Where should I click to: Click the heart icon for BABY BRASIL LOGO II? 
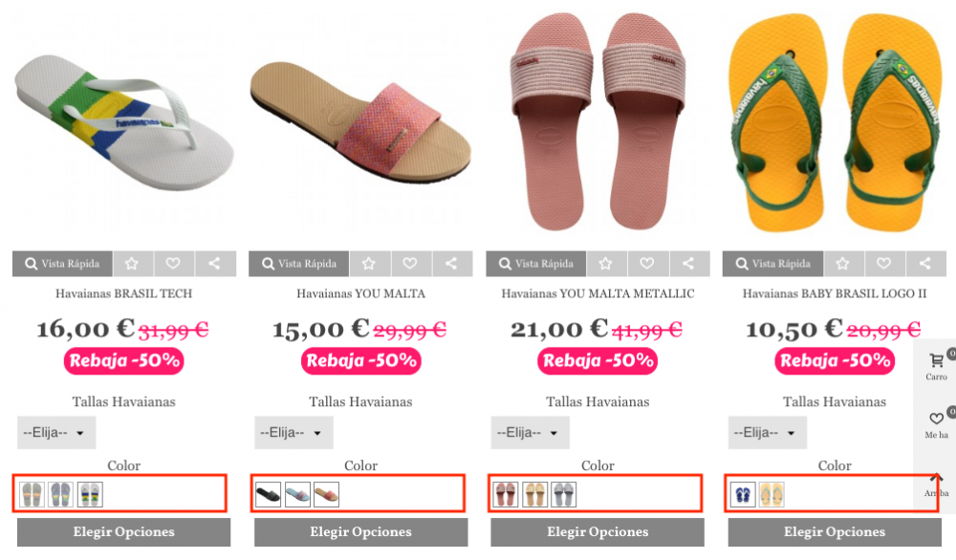(x=883, y=264)
